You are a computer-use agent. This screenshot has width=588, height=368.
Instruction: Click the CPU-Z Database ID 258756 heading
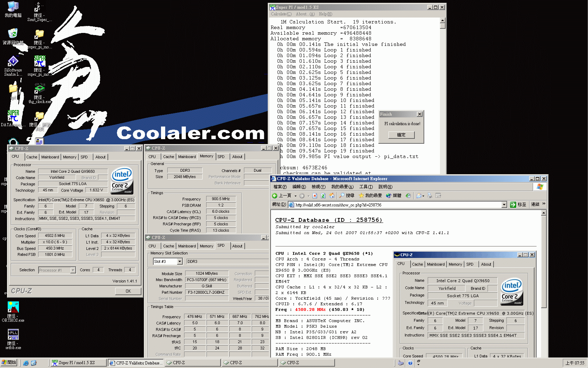[329, 220]
